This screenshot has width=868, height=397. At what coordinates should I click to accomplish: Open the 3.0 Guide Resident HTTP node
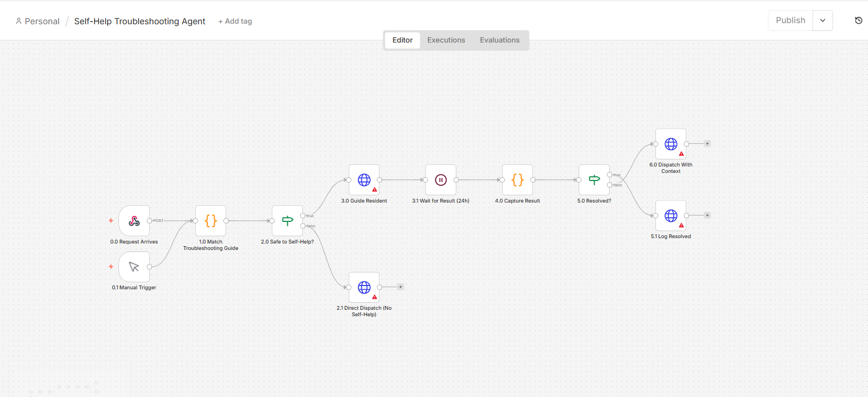tap(364, 180)
